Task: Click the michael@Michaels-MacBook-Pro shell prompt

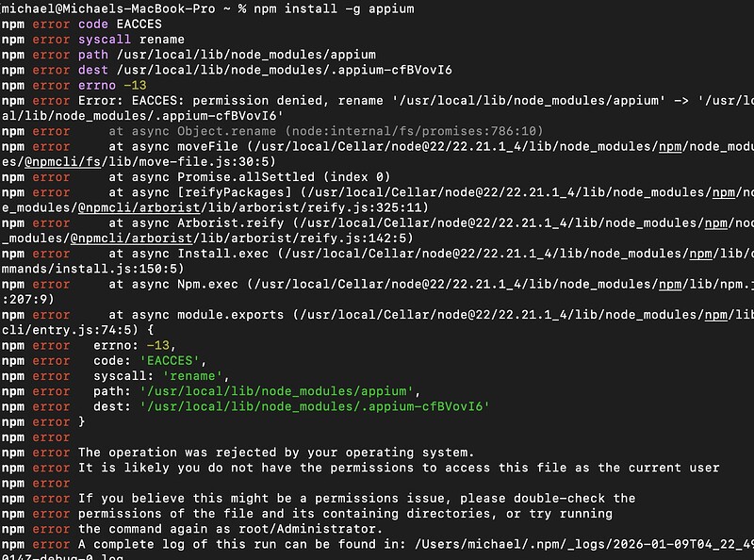Action: point(113,8)
